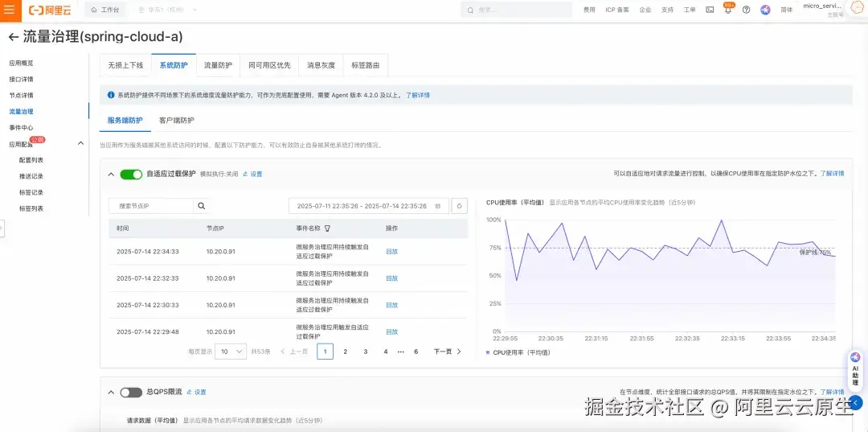Open the region selector 华东1（杭州）
The width and height of the screenshot is (868, 432).
(x=168, y=10)
